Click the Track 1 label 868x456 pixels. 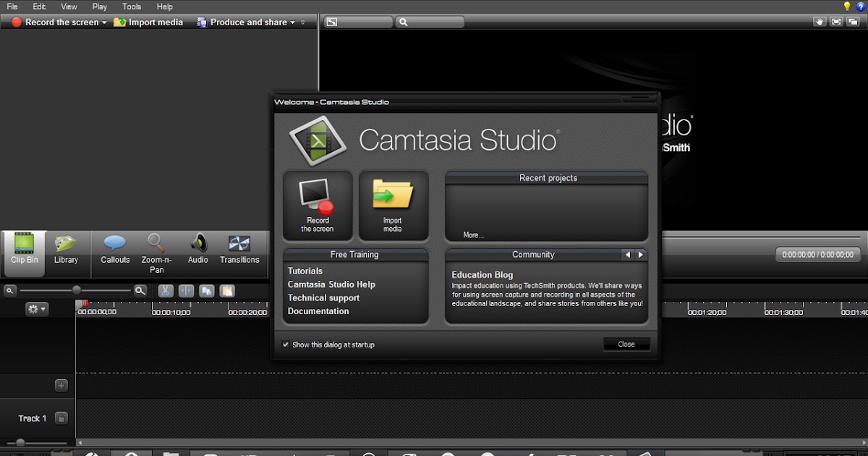32,418
